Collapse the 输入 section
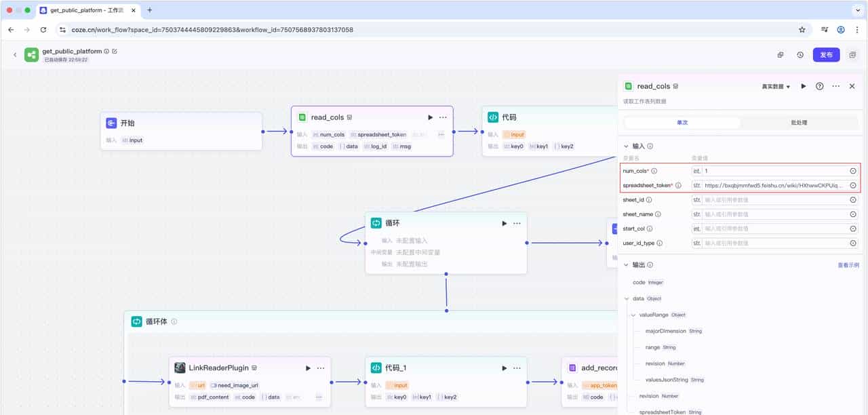Screen dimensions: 868x415 point(625,146)
